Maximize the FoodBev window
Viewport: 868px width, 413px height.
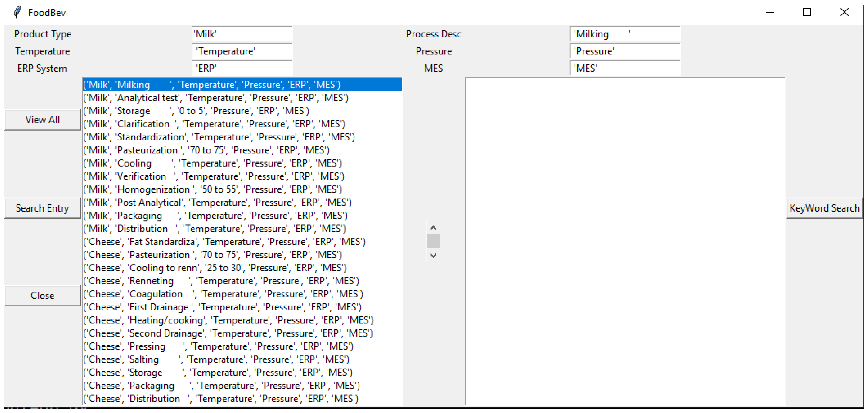coord(806,13)
